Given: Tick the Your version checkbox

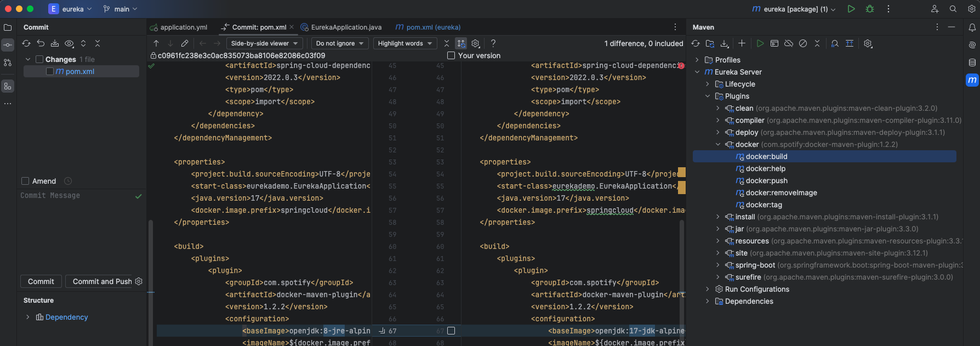Looking at the screenshot, I should click(451, 55).
